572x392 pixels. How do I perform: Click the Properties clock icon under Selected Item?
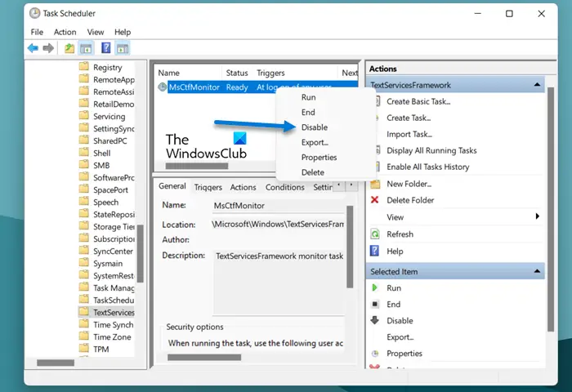click(374, 353)
